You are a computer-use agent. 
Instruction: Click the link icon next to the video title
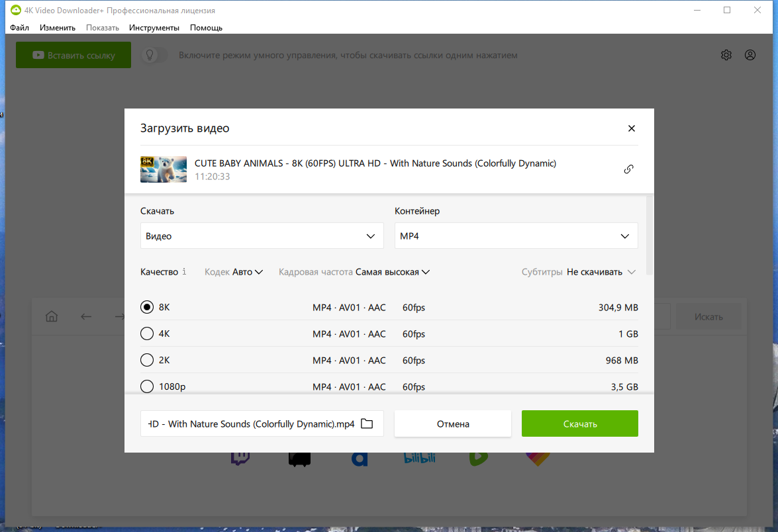pyautogui.click(x=628, y=169)
